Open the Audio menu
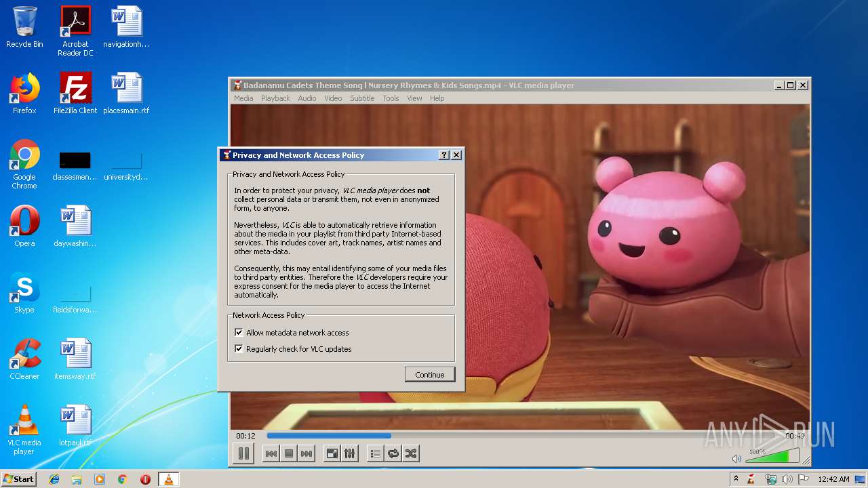The height and width of the screenshot is (488, 868). tap(307, 98)
